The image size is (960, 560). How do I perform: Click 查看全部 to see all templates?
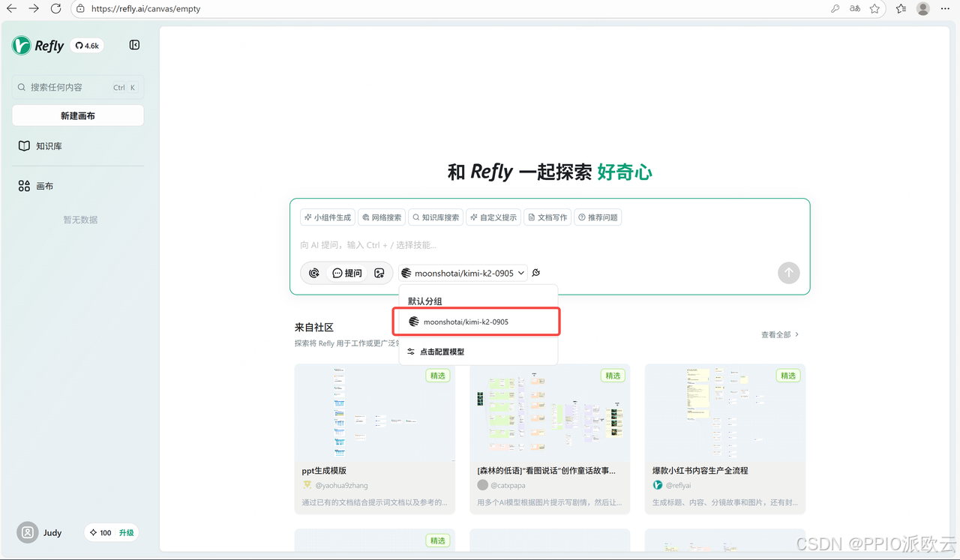tap(780, 334)
